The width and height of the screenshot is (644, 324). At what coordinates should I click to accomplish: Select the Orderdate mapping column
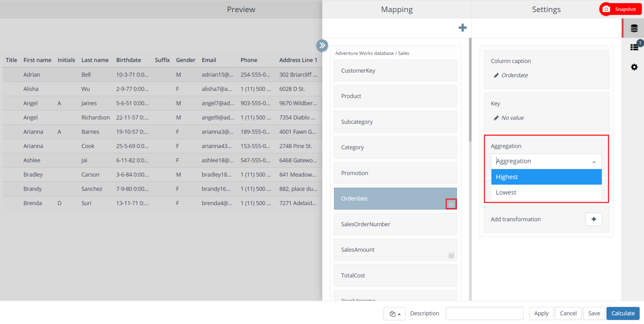pyautogui.click(x=395, y=199)
